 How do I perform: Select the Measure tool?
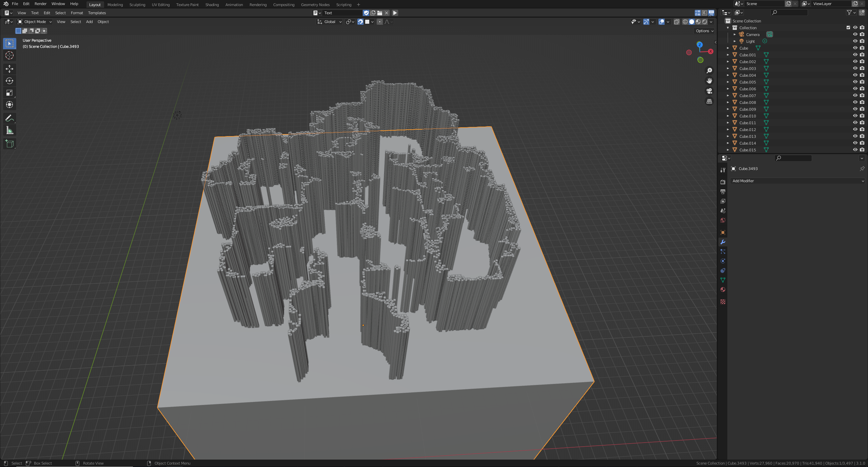click(x=9, y=131)
